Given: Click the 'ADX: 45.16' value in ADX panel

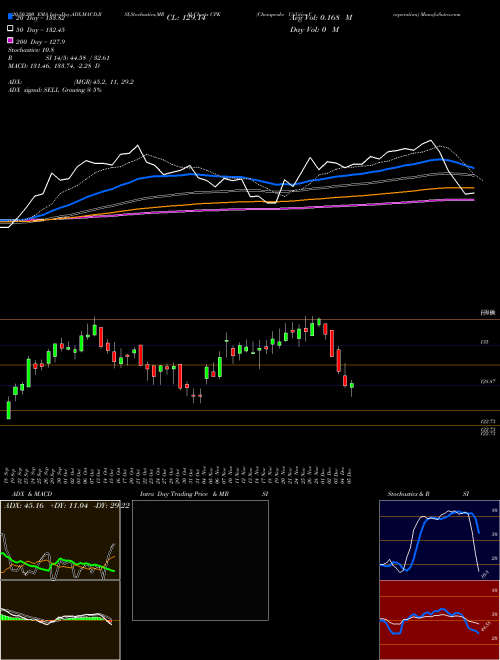Looking at the screenshot, I should 24,506.
